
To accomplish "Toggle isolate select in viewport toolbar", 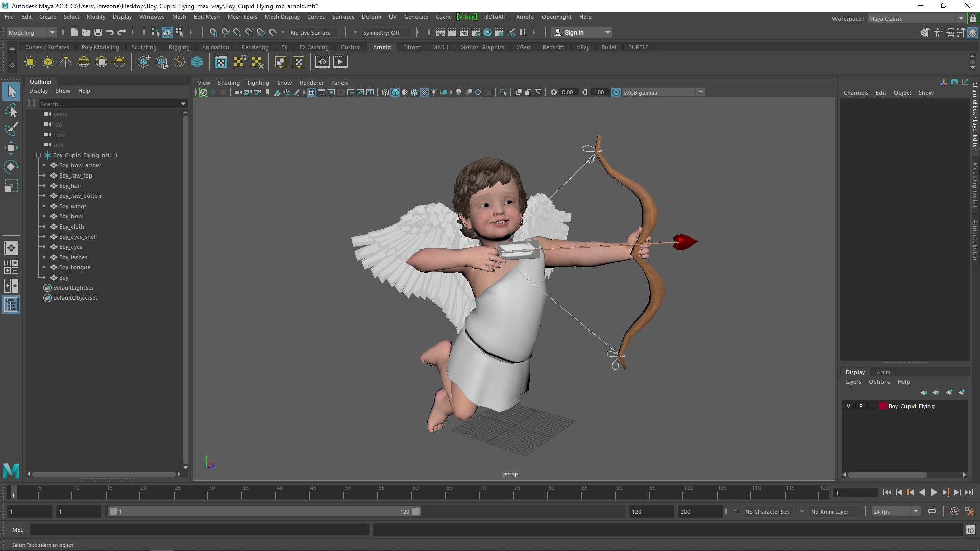I will coord(503,92).
